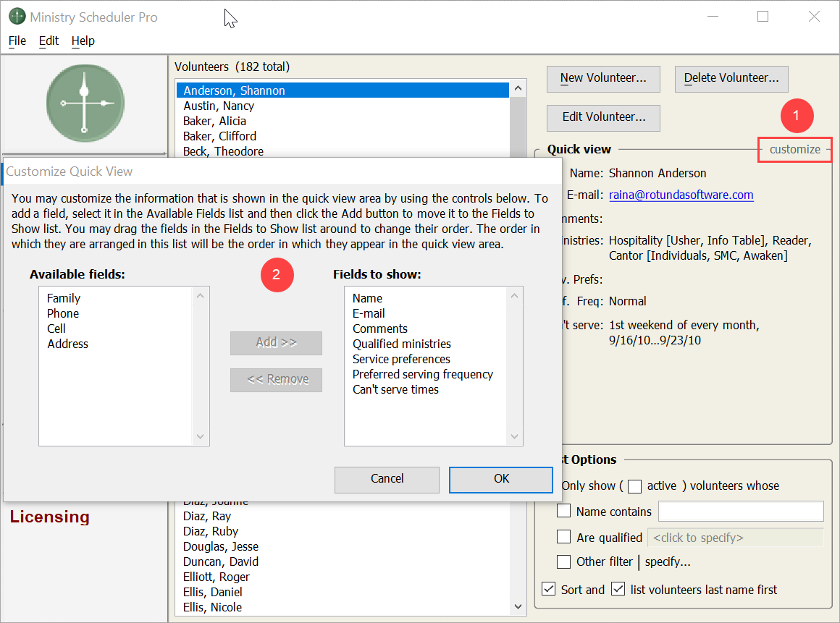Toggle the 'Are qualified' checkbox
This screenshot has height=623, width=840.
click(564, 538)
